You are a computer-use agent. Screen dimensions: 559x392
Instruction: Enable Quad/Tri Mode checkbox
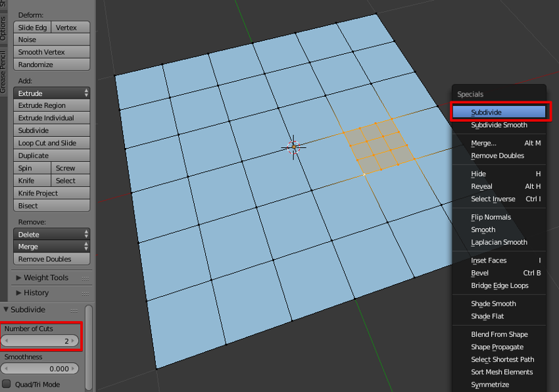click(7, 384)
